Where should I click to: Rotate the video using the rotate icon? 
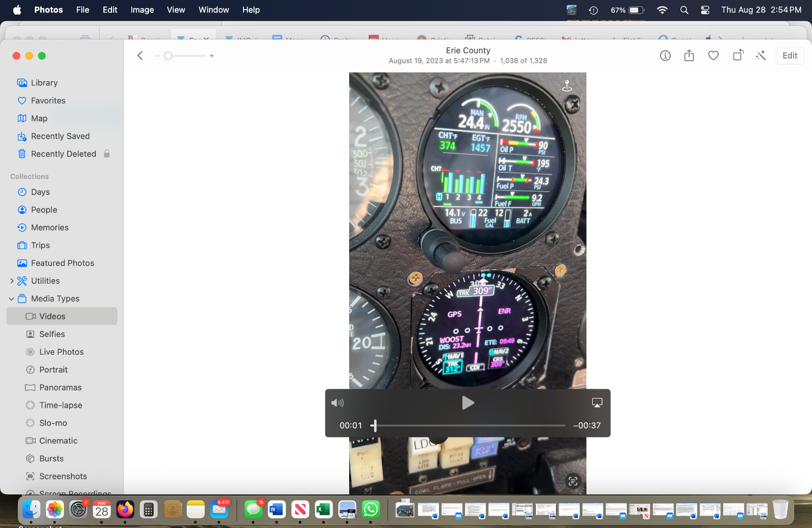pos(738,55)
